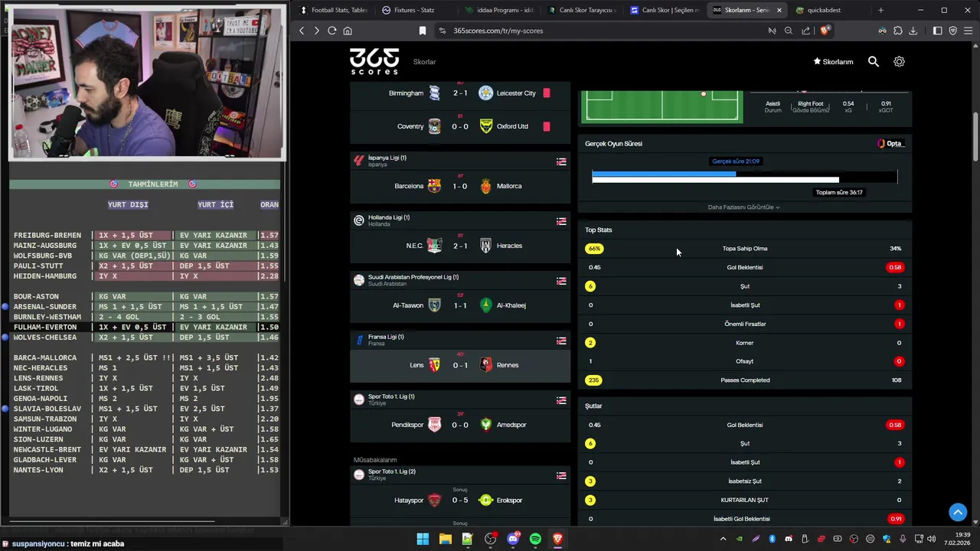Open Spotify from the taskbar

[x=535, y=539]
